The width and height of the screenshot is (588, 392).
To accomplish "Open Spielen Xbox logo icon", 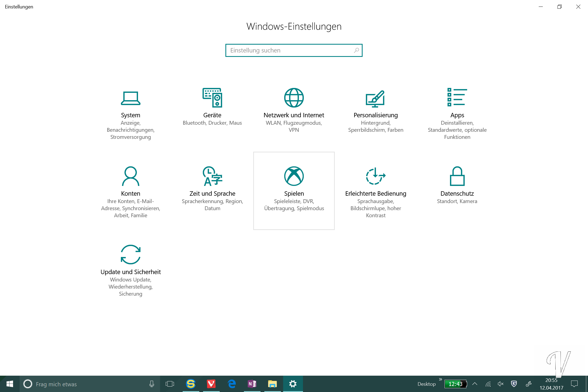I will [x=294, y=176].
